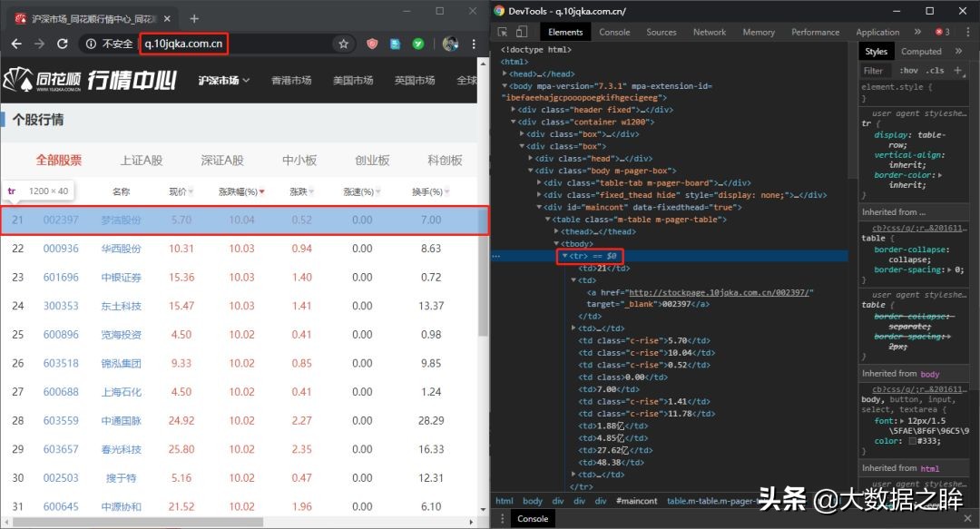The height and width of the screenshot is (529, 980).
Task: Click the #333 color swatch
Action: [913, 441]
